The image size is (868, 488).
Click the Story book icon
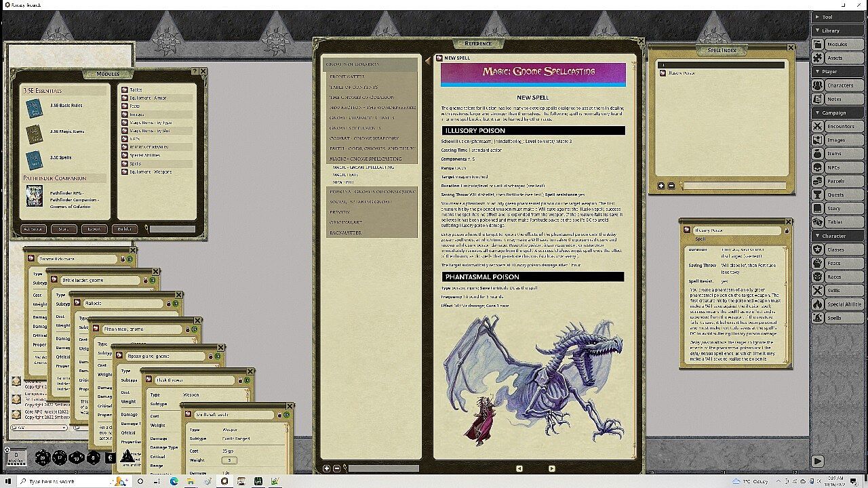[818, 208]
